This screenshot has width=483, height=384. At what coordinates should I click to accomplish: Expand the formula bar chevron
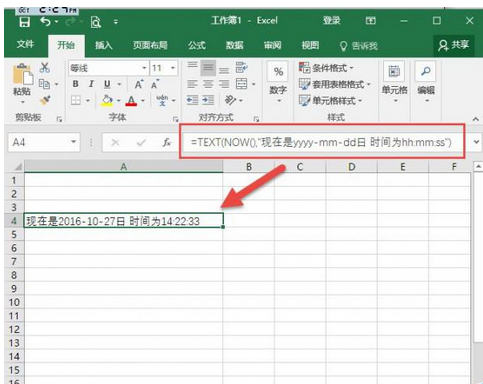pos(476,142)
